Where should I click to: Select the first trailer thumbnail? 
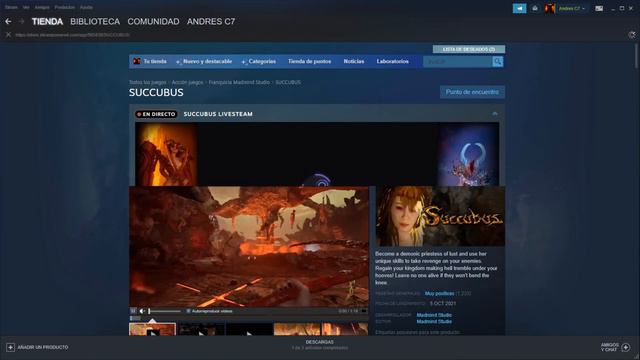153,329
